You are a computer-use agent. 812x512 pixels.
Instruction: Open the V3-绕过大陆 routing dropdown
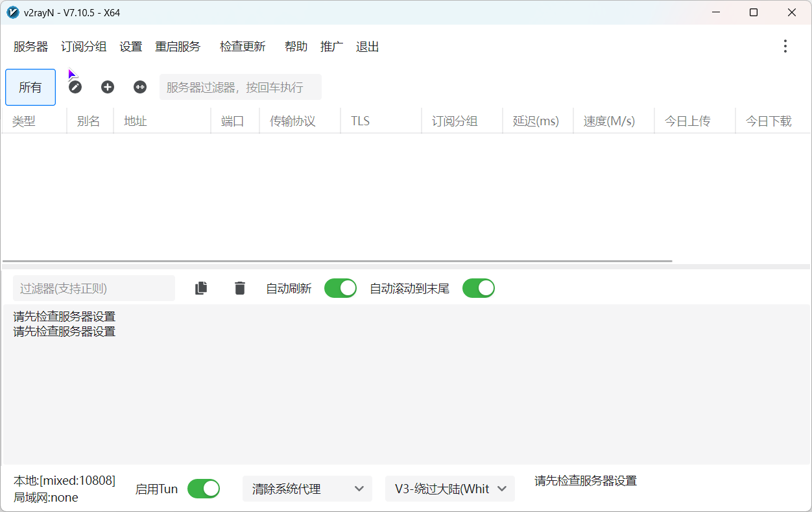click(x=449, y=488)
